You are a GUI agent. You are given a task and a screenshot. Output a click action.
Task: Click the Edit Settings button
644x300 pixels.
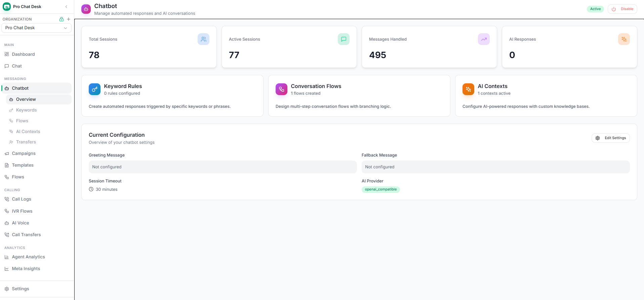610,138
